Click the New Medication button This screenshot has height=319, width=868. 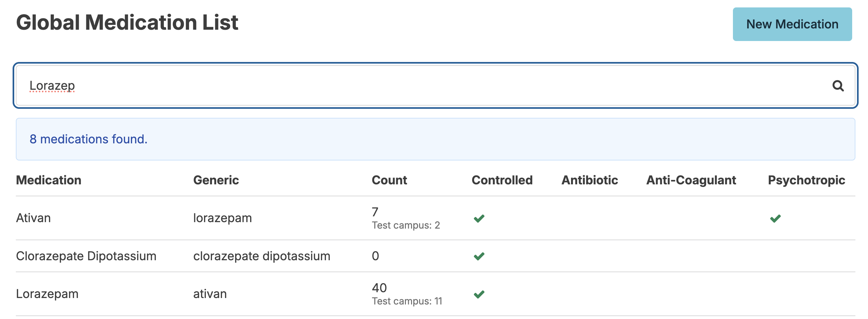792,24
